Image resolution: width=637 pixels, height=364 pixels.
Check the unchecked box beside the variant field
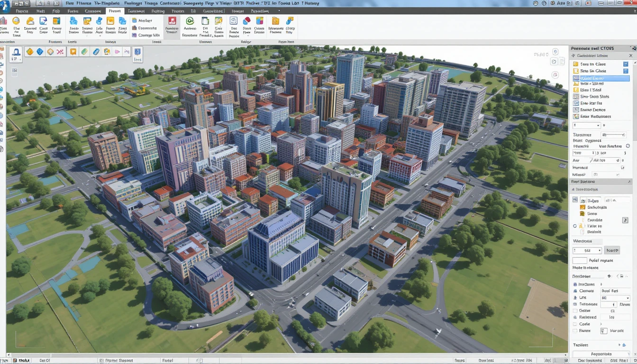(574, 331)
